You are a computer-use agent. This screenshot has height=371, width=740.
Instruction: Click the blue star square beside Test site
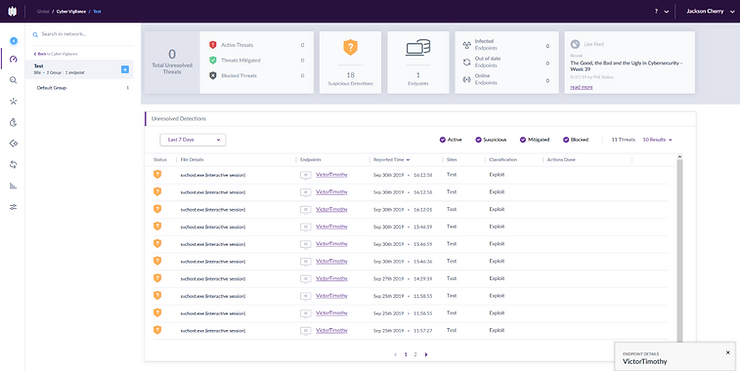[125, 69]
